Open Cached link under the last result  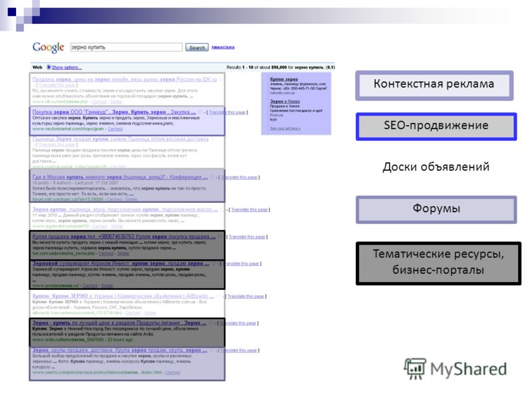[x=173, y=372]
